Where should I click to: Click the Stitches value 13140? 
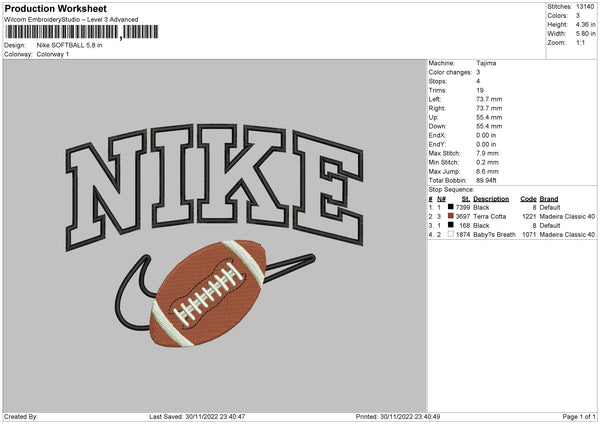tap(585, 7)
